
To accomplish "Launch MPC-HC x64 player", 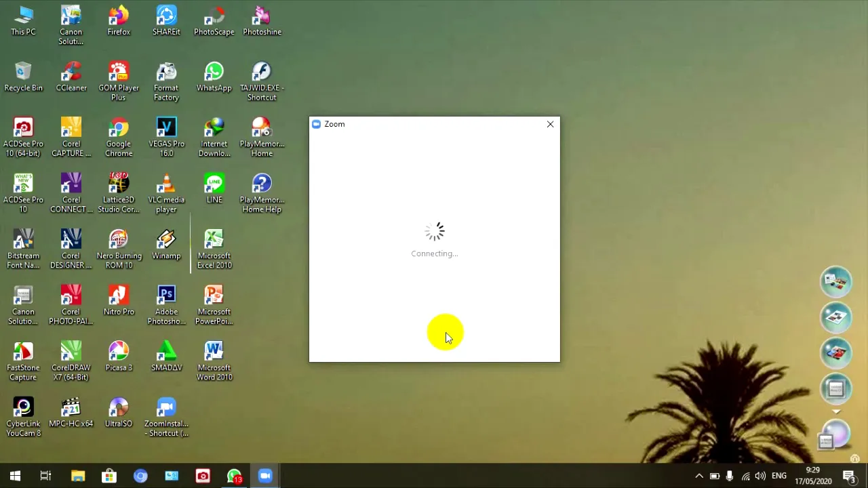I will [x=71, y=413].
